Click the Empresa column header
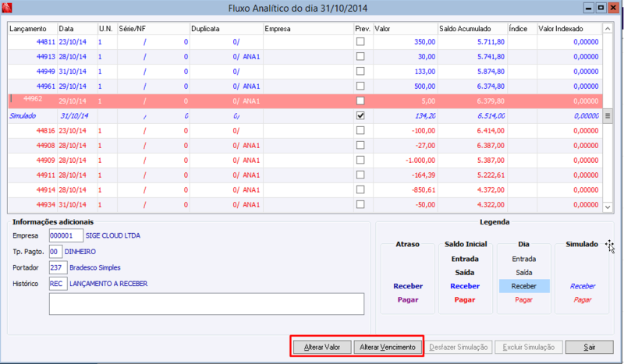The width and height of the screenshot is (624, 364). click(308, 29)
